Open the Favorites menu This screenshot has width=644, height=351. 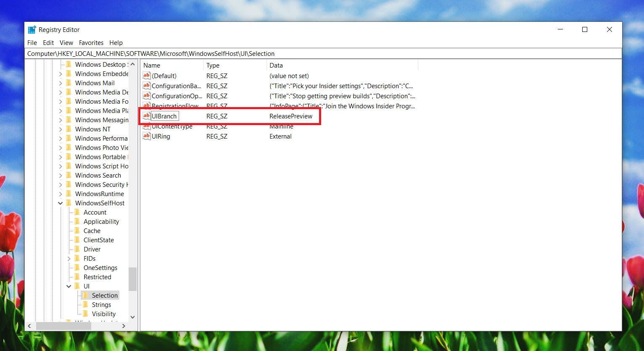coord(91,42)
